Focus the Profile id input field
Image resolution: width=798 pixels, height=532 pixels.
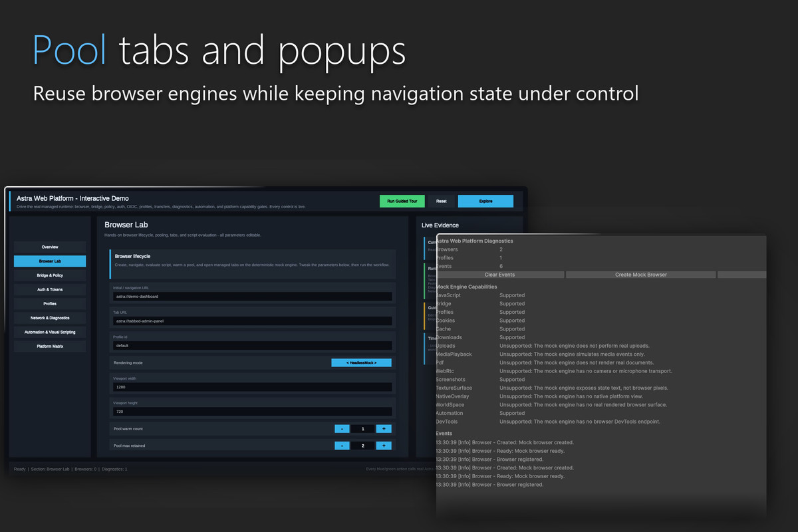pyautogui.click(x=252, y=346)
